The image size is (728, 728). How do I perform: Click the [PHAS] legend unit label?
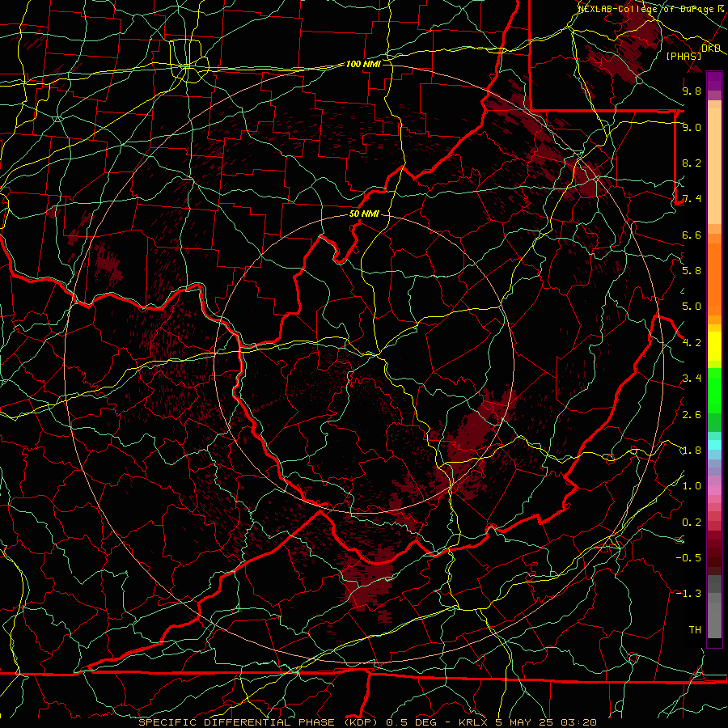[x=684, y=57]
